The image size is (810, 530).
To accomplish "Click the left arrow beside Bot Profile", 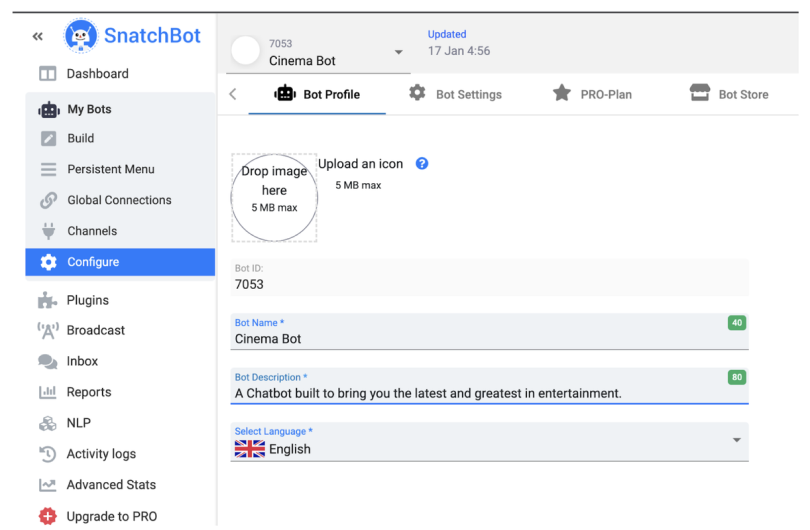I will pyautogui.click(x=233, y=95).
